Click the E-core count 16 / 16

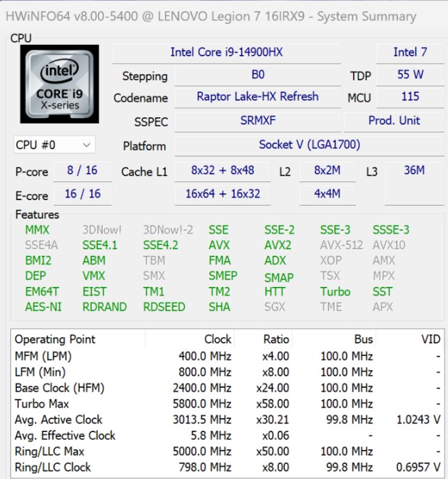tap(82, 194)
